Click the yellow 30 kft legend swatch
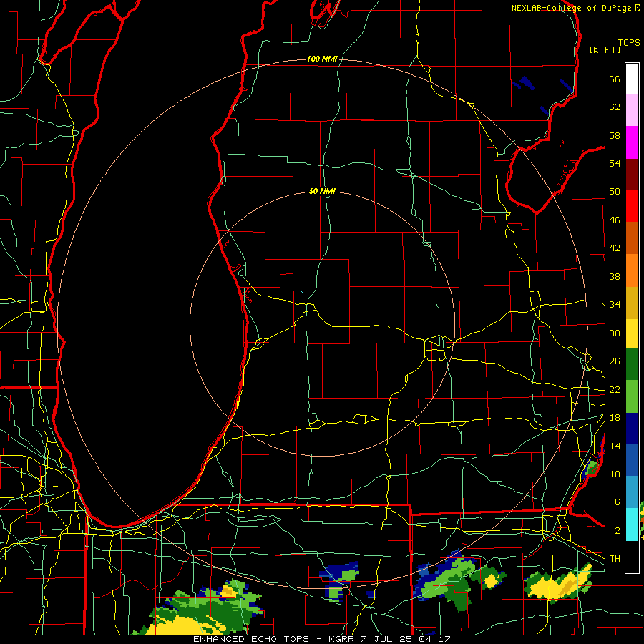 coord(632,333)
